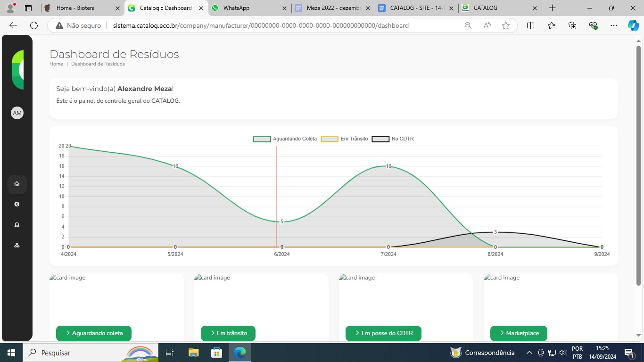Click the 16 data point at 7/2024
Screen dimensions: 644x362
388,166
